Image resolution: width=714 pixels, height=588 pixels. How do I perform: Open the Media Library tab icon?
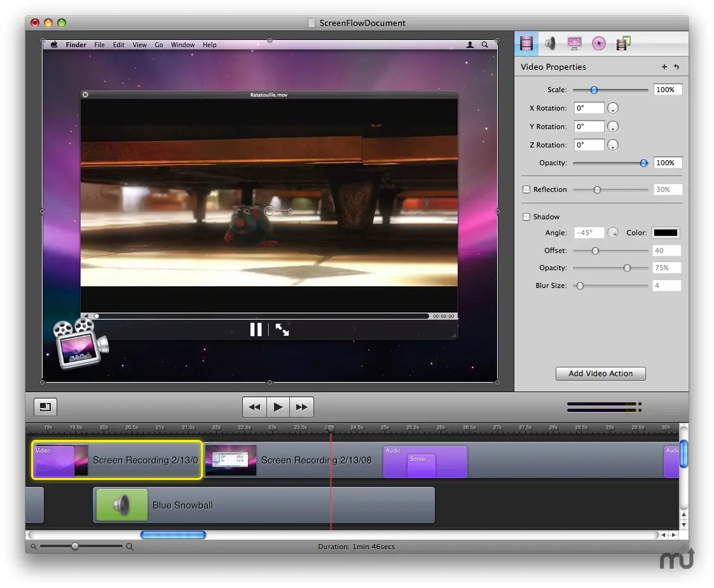pyautogui.click(x=623, y=44)
